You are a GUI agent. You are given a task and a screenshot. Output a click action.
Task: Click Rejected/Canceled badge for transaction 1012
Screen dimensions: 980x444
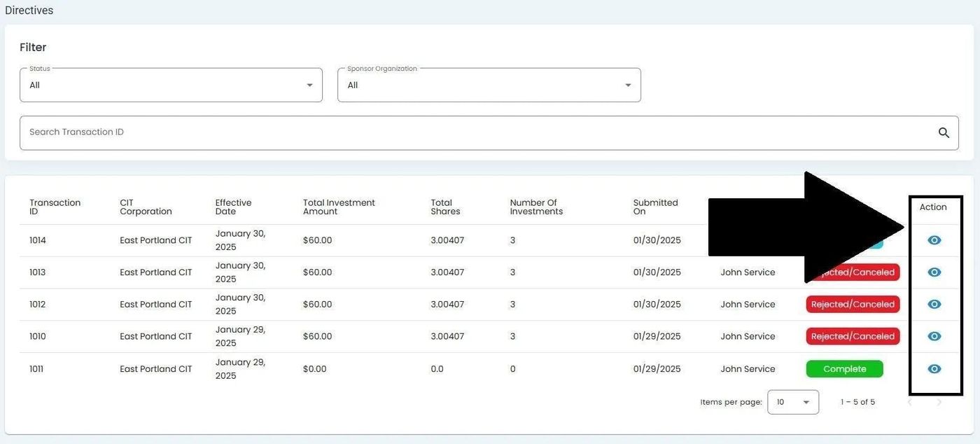[x=852, y=305]
